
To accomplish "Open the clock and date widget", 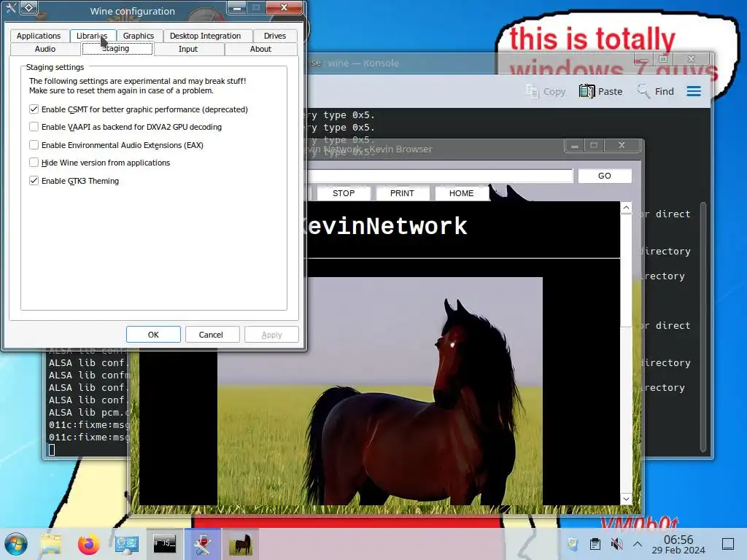I will click(x=678, y=544).
